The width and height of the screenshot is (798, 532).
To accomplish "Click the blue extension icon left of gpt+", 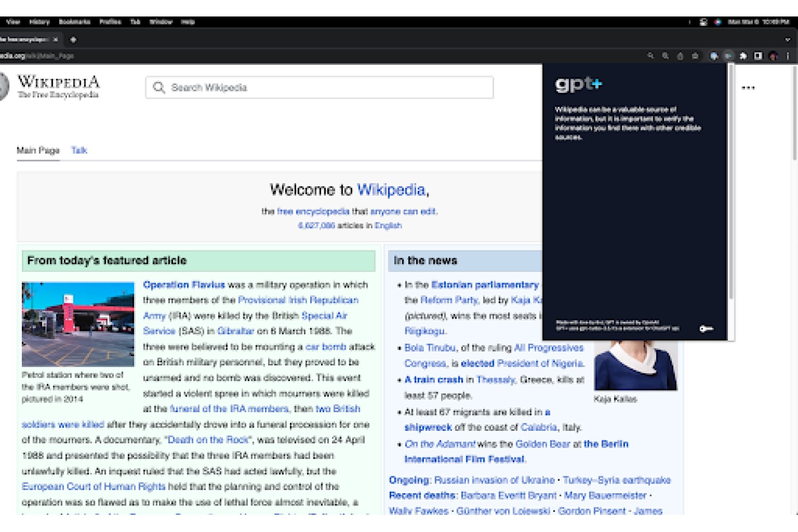I will pyautogui.click(x=714, y=56).
